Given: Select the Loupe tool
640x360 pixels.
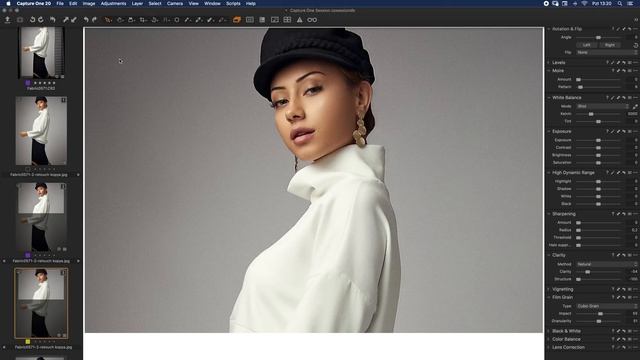Looking at the screenshot, I should click(x=131, y=20).
